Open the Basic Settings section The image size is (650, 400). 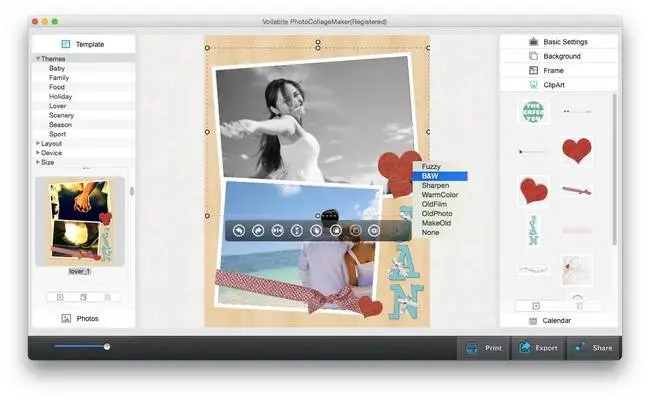point(559,41)
